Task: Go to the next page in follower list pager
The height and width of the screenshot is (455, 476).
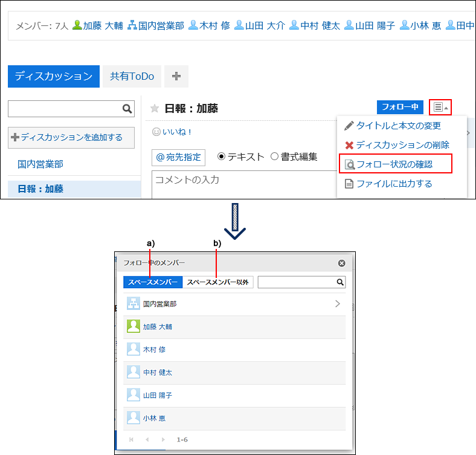Action: tap(163, 439)
